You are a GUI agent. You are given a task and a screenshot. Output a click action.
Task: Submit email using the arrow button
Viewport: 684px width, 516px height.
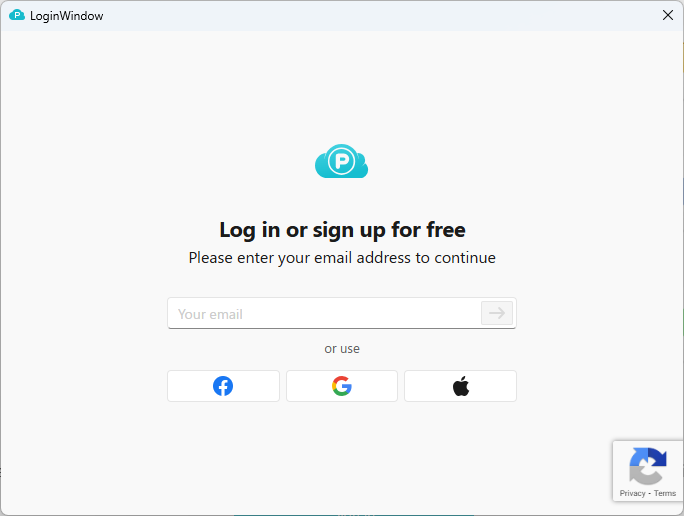point(497,313)
